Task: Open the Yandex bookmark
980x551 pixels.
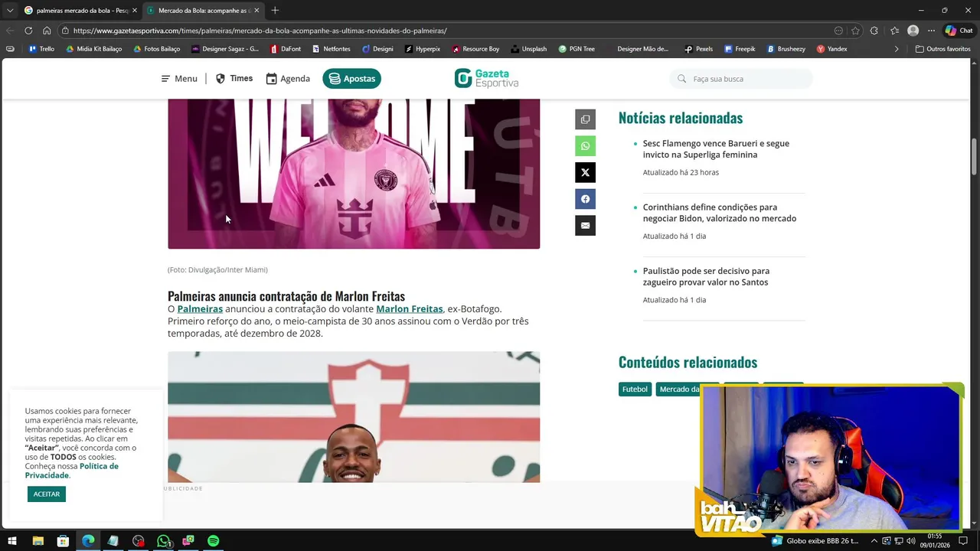Action: [831, 49]
